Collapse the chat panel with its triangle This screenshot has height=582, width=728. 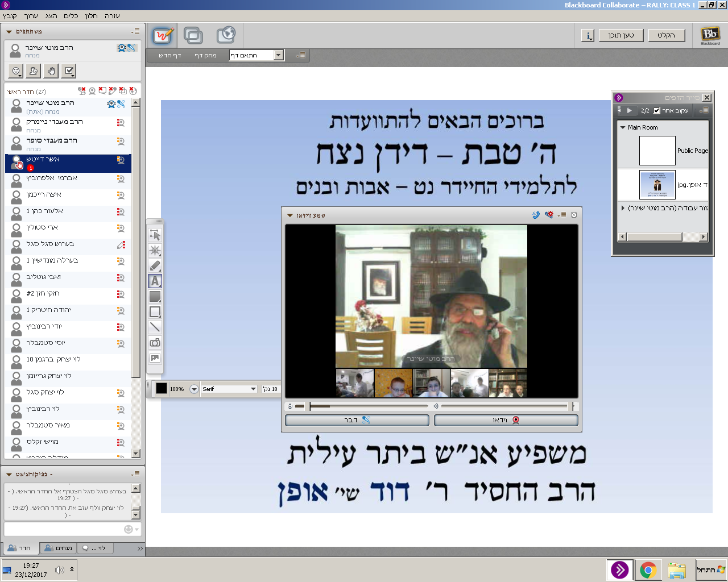9,474
